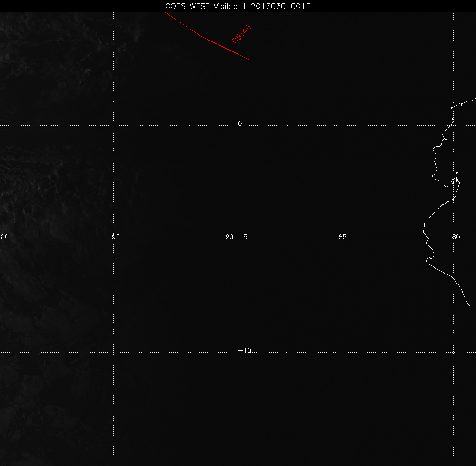Click the cut-off 00 label at left edge
This screenshot has width=476, height=466.
click(5, 237)
